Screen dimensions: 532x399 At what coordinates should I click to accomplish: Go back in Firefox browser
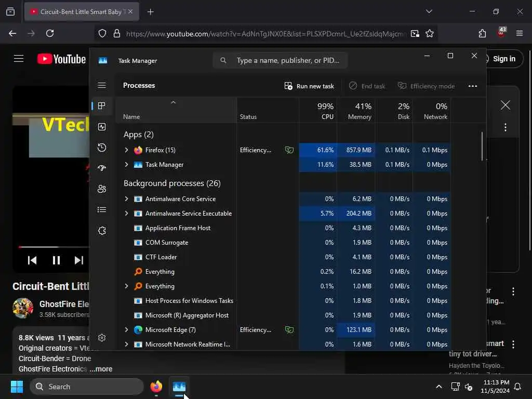coord(12,33)
